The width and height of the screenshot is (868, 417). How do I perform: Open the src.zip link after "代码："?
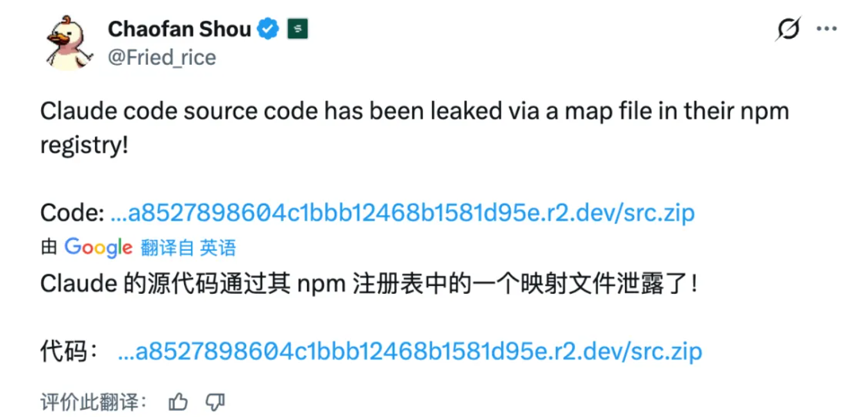coord(410,351)
